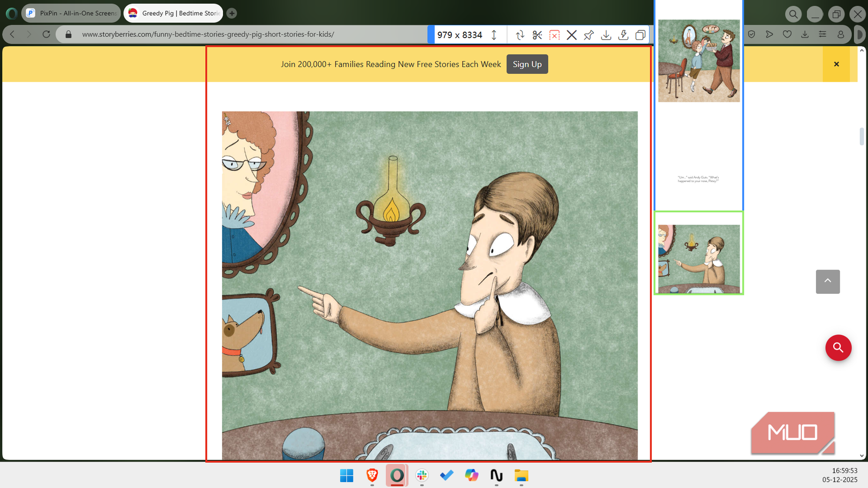Click the red dashed-box delete selection icon
Screen dimensions: 868x488
[x=554, y=35]
